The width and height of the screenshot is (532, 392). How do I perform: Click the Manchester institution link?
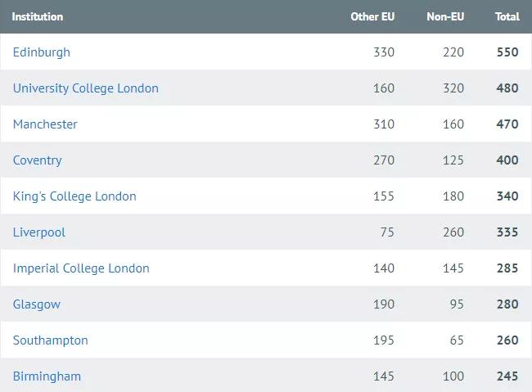click(45, 124)
